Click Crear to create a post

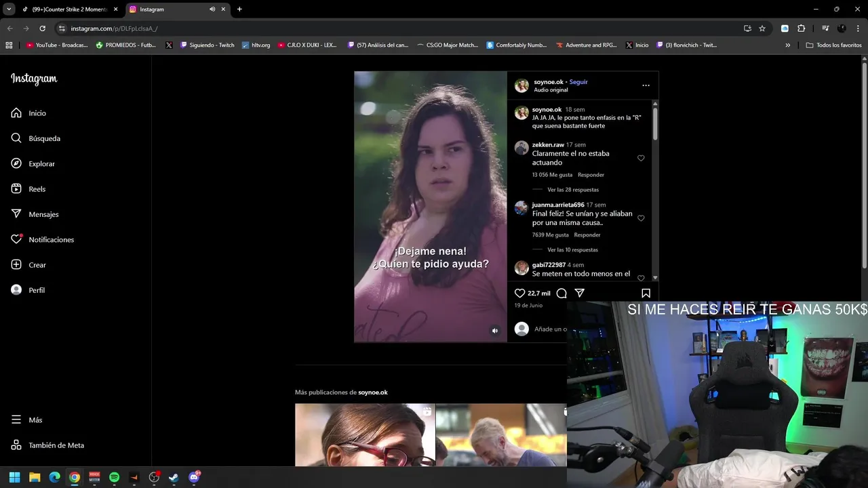[28, 265]
